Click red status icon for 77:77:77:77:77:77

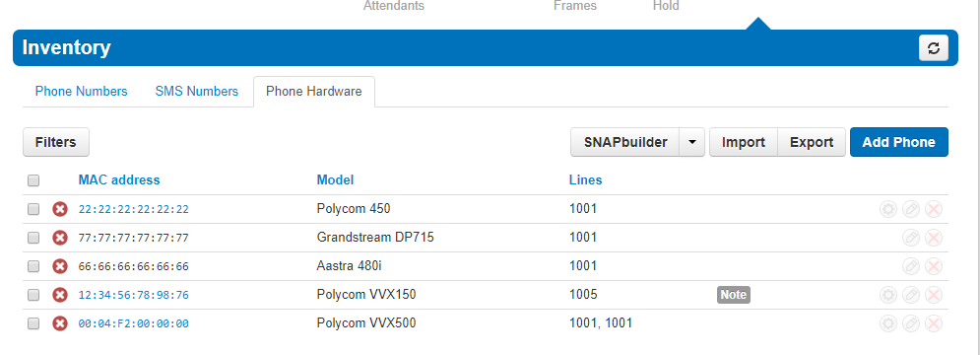60,238
